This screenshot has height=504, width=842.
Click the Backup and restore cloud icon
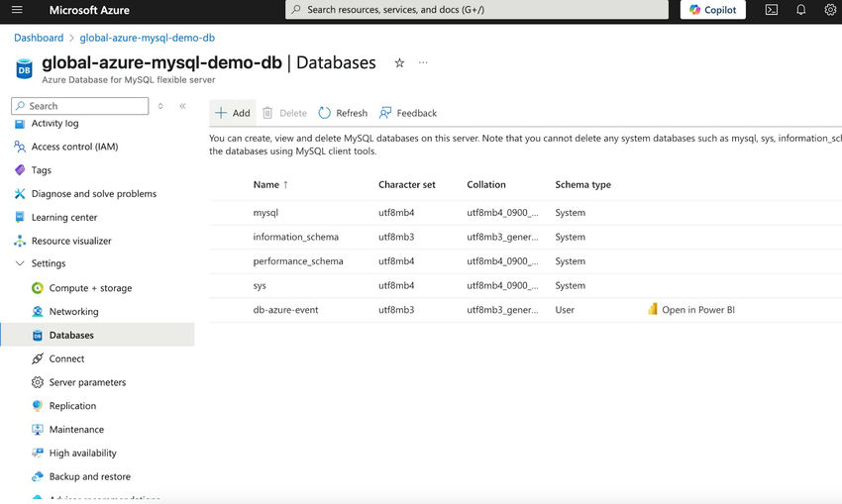38,476
